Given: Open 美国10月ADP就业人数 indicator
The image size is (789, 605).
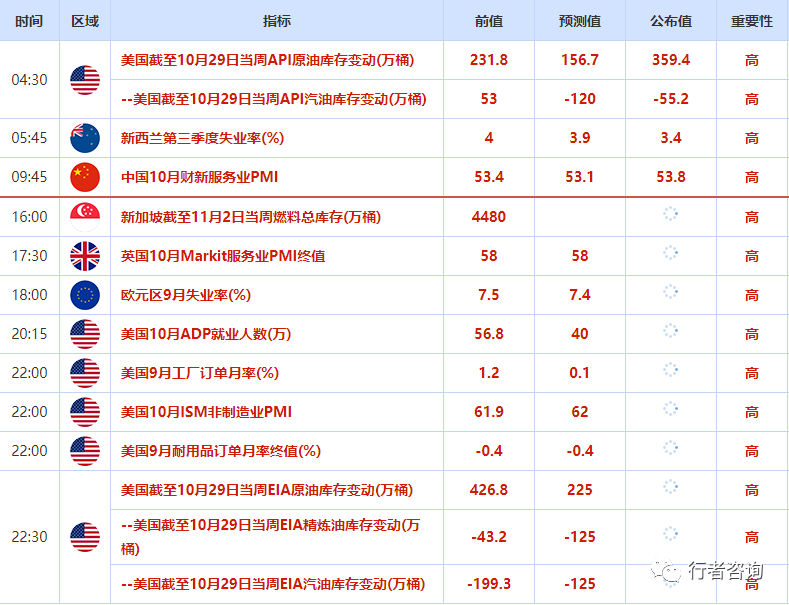Looking at the screenshot, I should coord(206,334).
